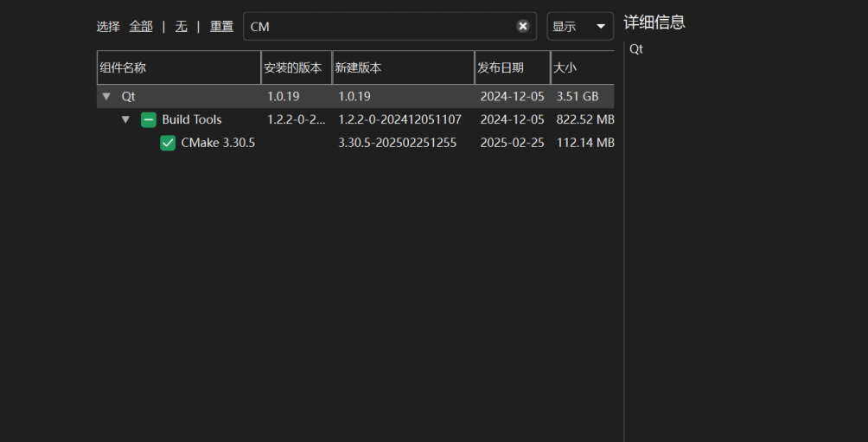This screenshot has height=442, width=868.
Task: Click the 重置 reset link
Action: point(221,26)
